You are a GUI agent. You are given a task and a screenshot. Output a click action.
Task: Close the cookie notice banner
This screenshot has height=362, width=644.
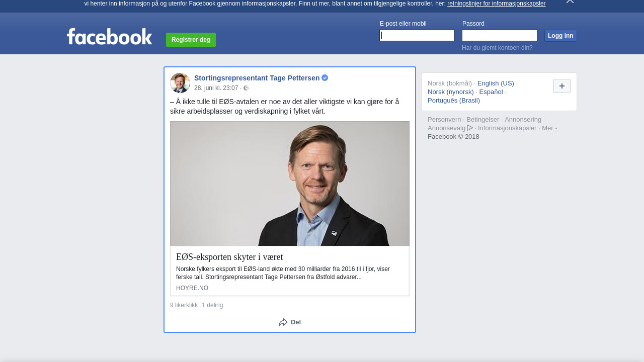click(x=570, y=2)
